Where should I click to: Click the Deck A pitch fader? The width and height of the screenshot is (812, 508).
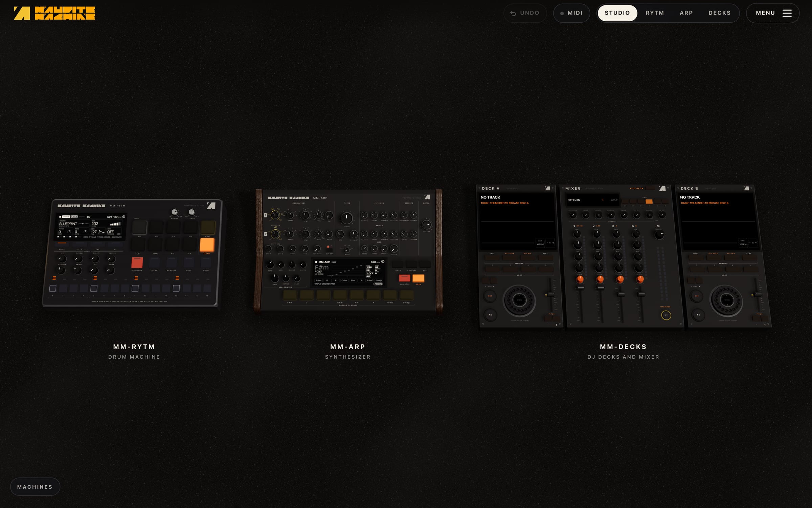pyautogui.click(x=551, y=295)
